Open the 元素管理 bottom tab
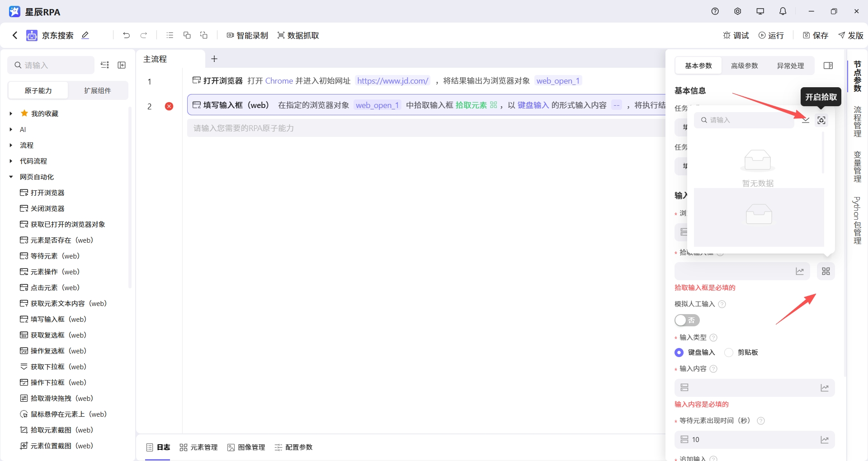Image resolution: width=868 pixels, height=461 pixels. [198, 447]
